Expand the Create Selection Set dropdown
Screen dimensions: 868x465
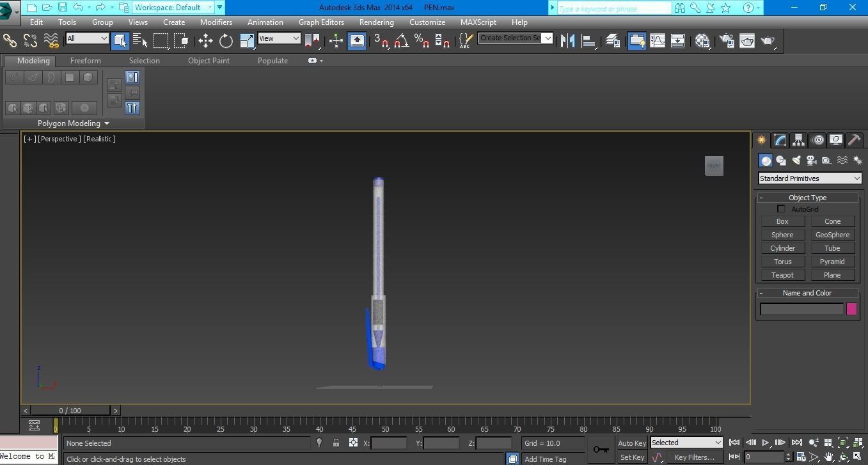[x=548, y=38]
